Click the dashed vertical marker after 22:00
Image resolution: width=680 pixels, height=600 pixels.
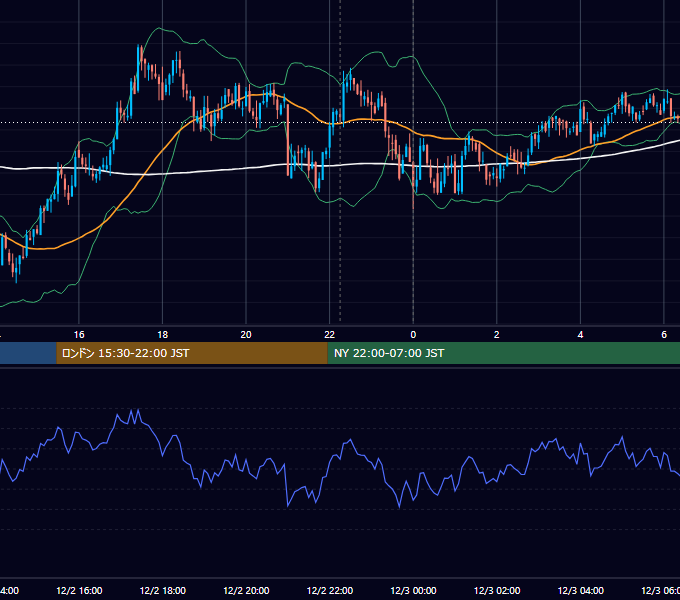pyautogui.click(x=340, y=161)
